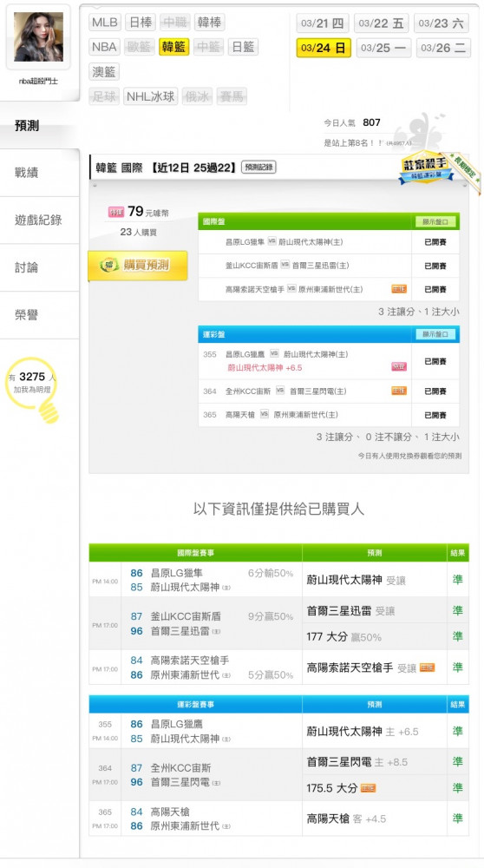This screenshot has width=484, height=868.
Task: Click the 今日人氣 807 text
Action: pyautogui.click(x=352, y=122)
